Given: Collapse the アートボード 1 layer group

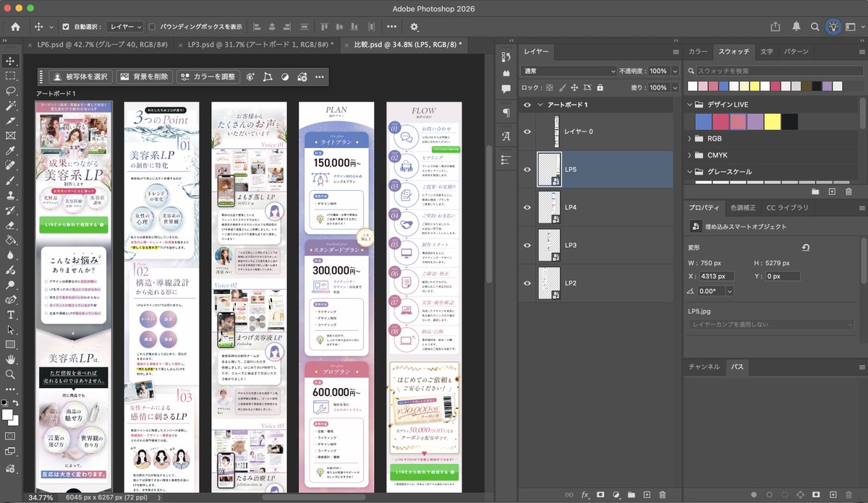Looking at the screenshot, I should coord(539,105).
